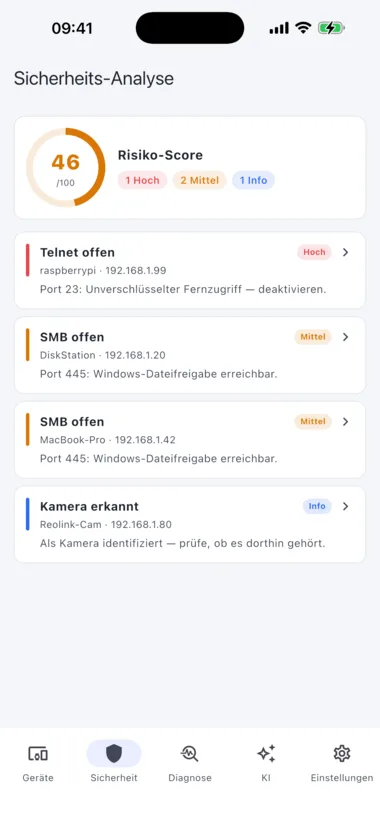Viewport: 380px width, 826px height.
Task: Tap the Hoch severity tag on Telnet
Action: tap(314, 252)
